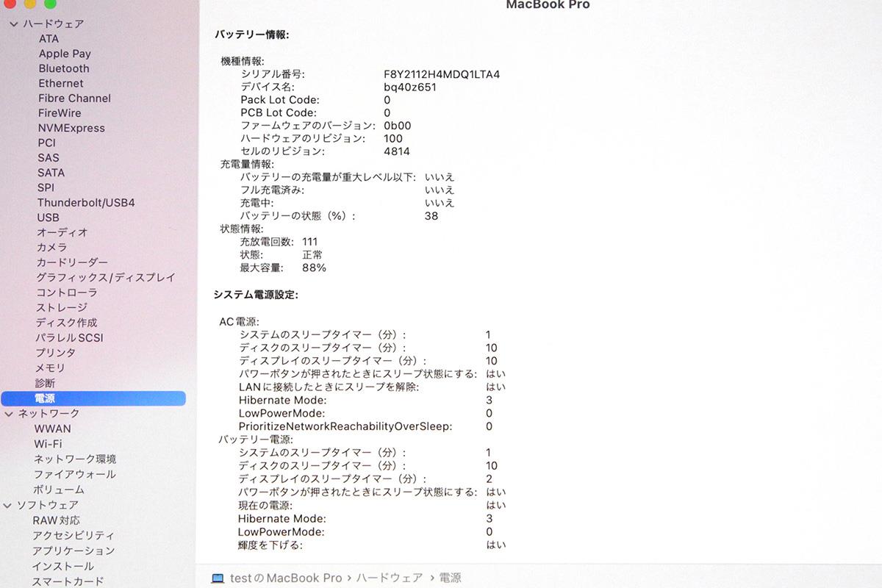Click serial number F8Y2112H4MDQ1LTA4
The height and width of the screenshot is (588, 882).
coord(442,74)
